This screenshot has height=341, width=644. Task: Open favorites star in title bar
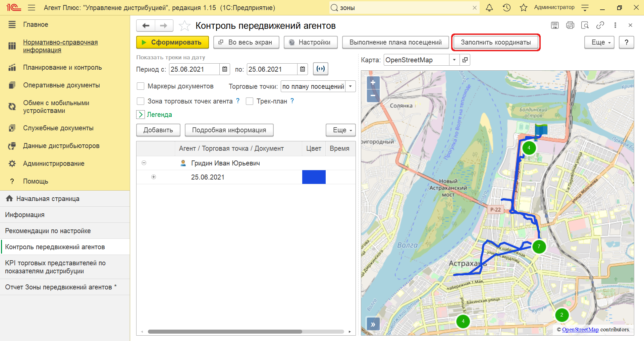(x=524, y=7)
